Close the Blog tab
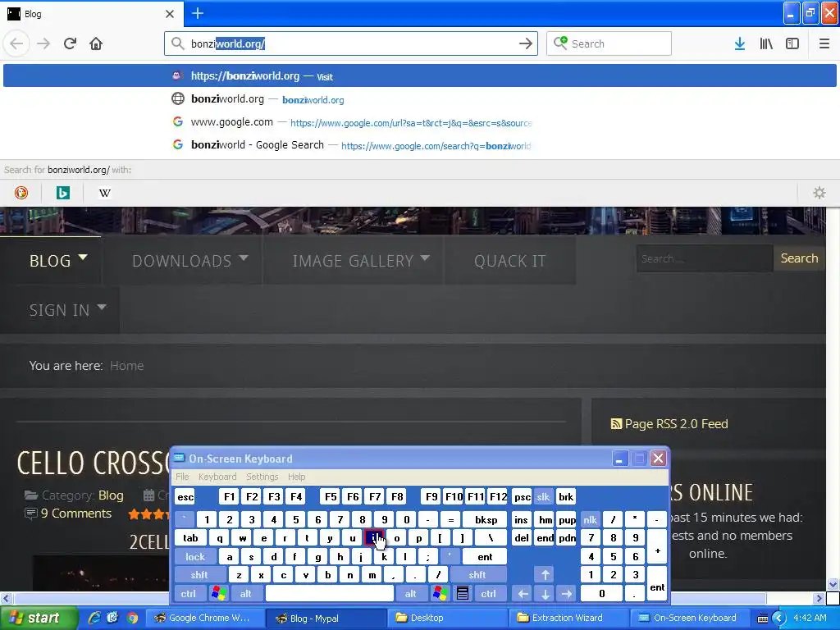The width and height of the screenshot is (840, 630). pyautogui.click(x=170, y=14)
